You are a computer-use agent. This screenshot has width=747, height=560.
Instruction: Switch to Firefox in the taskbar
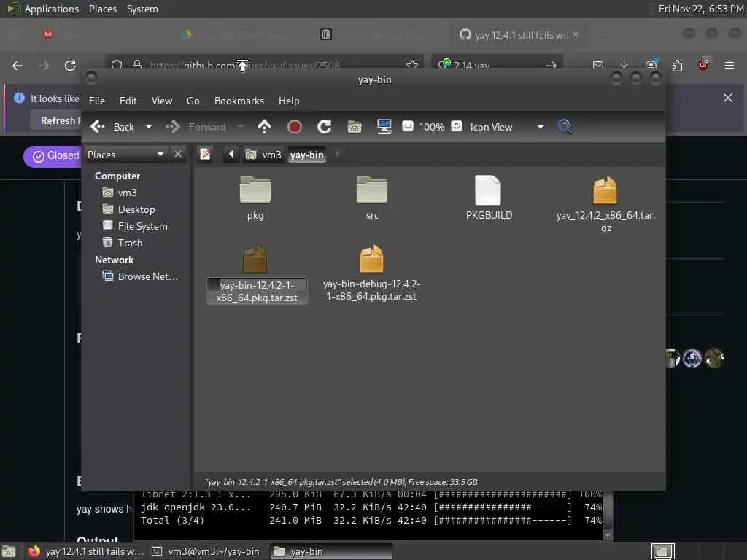(x=86, y=551)
